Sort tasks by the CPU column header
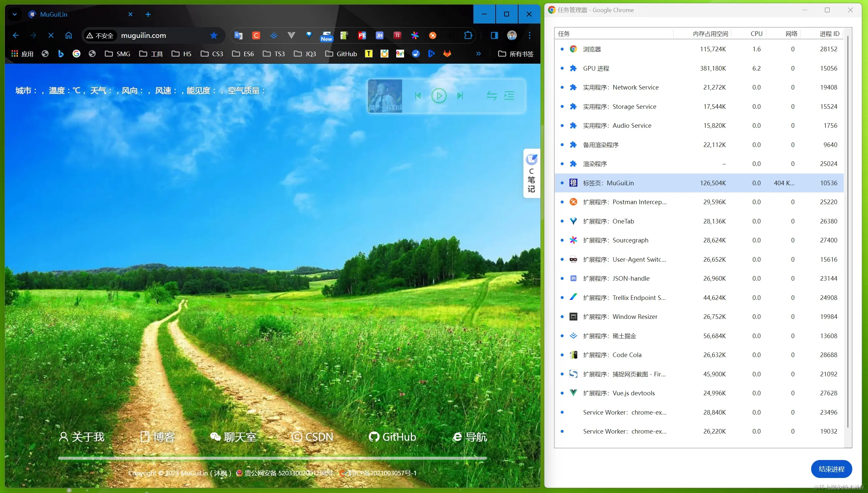The height and width of the screenshot is (493, 868). 756,34
